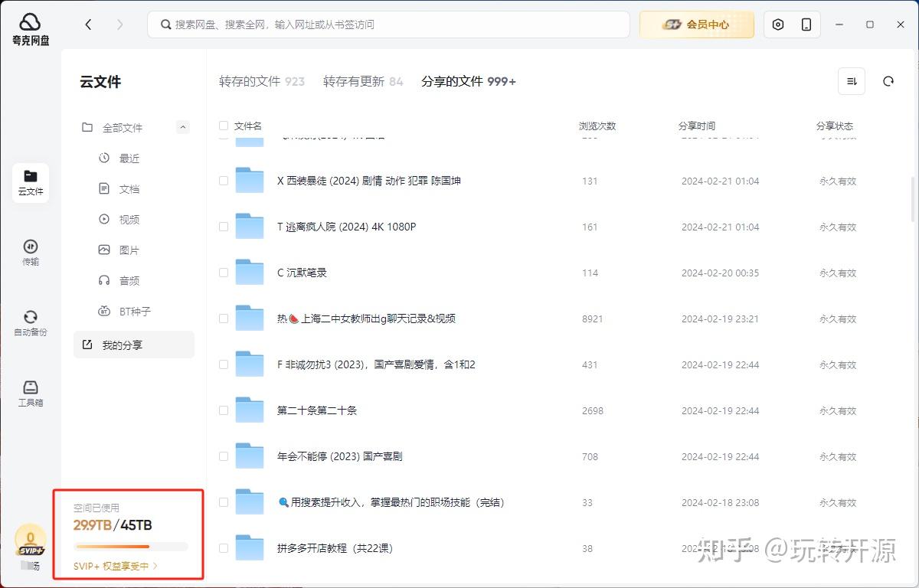Open folder icon of 拼多多开店教程 row
This screenshot has width=919, height=588.
tap(250, 547)
